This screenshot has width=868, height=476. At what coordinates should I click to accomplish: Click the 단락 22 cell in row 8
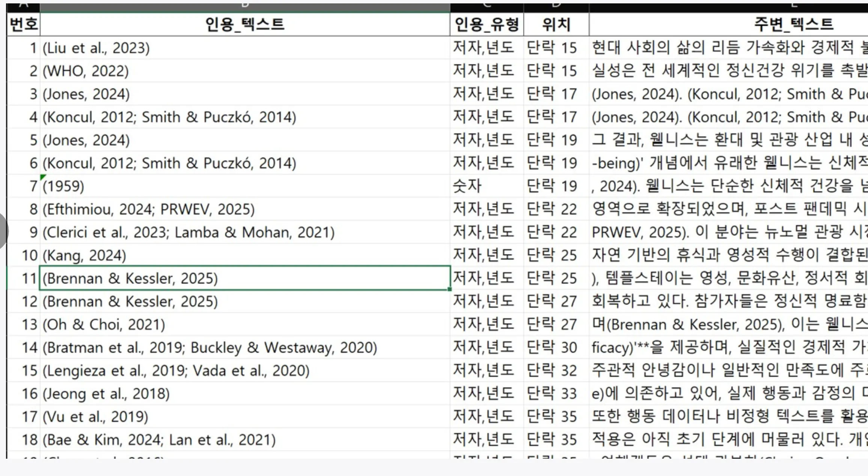553,209
